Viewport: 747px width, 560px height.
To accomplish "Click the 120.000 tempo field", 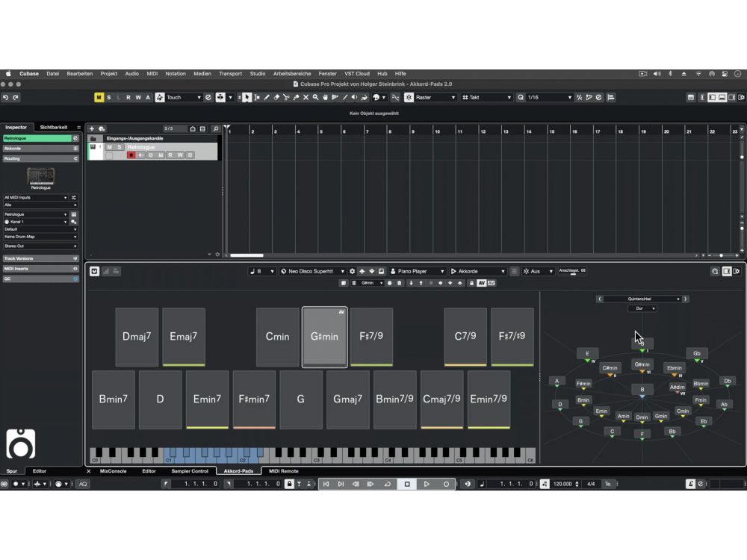I will (x=562, y=484).
